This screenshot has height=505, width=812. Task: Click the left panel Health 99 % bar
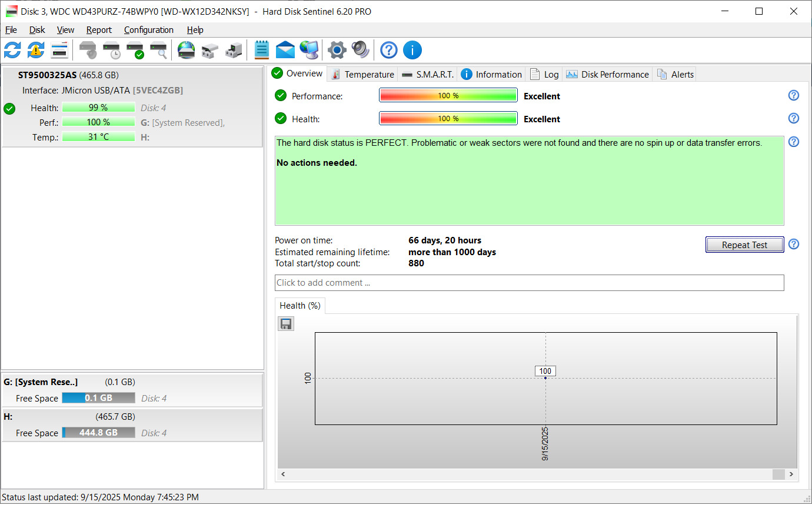pos(98,108)
